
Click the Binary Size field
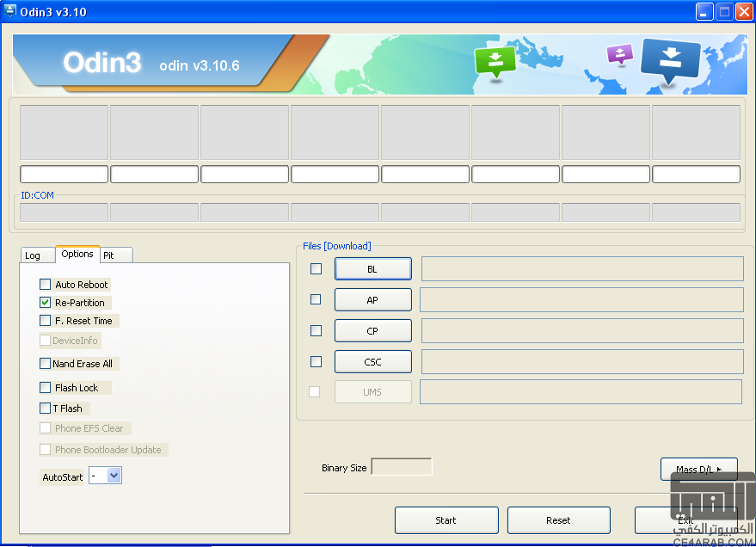(402, 466)
